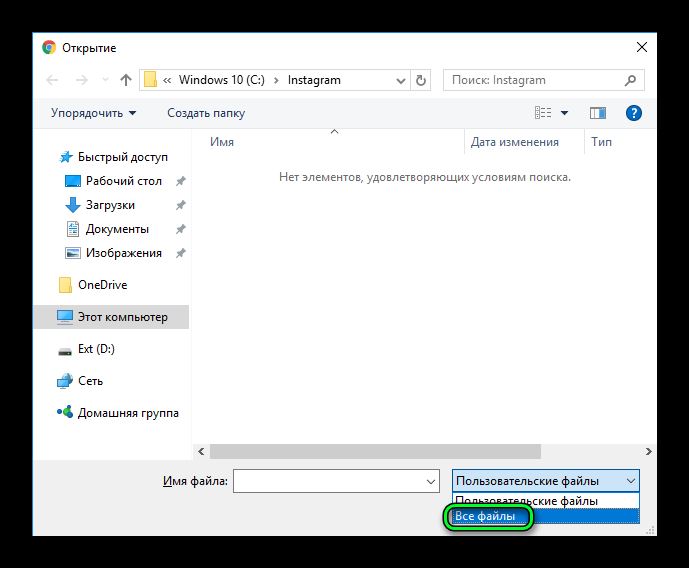
Task: Click the folder icon in address bar
Action: [x=150, y=80]
